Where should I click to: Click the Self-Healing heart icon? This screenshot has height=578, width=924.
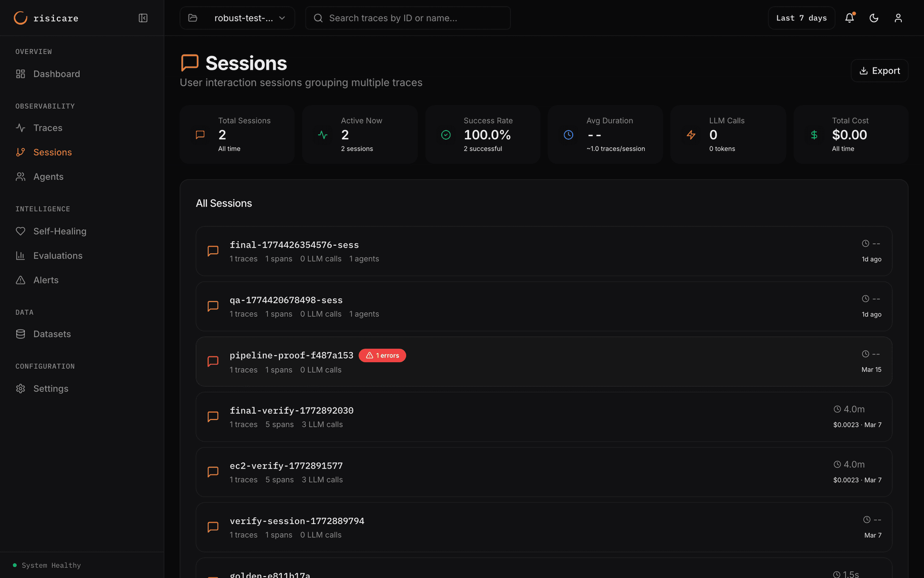pyautogui.click(x=20, y=231)
